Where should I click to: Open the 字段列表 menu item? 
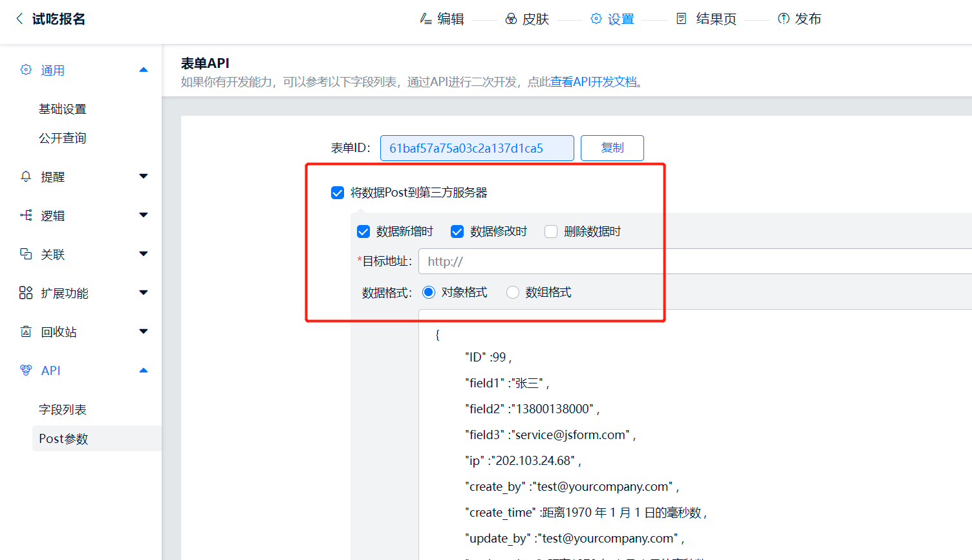(63, 409)
